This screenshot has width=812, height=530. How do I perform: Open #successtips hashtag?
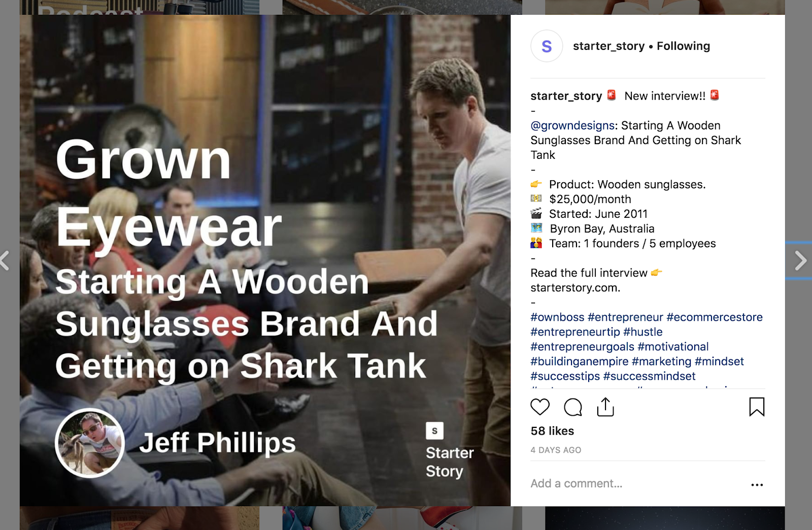point(565,376)
